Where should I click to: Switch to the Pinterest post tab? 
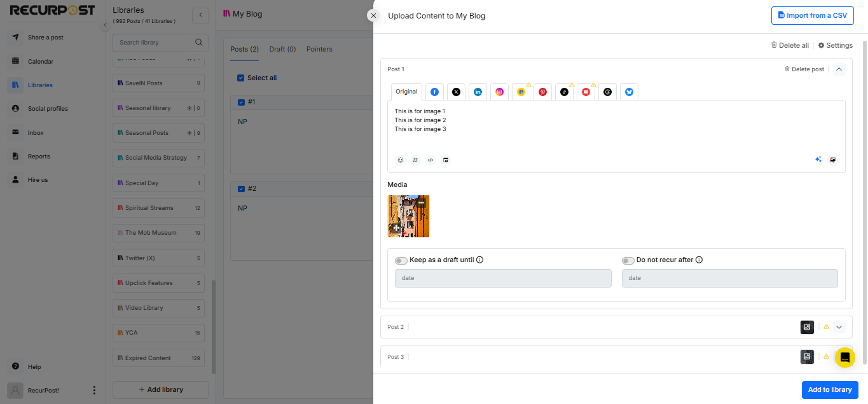click(542, 92)
